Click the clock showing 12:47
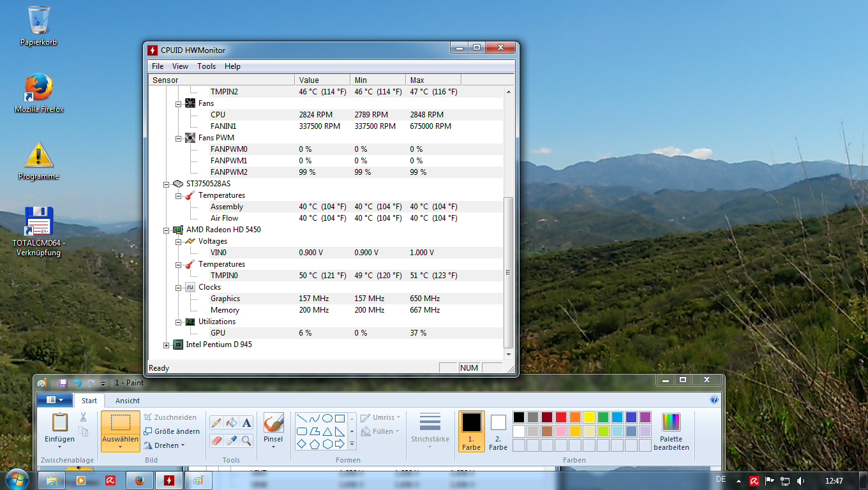The image size is (868, 490). point(834,481)
